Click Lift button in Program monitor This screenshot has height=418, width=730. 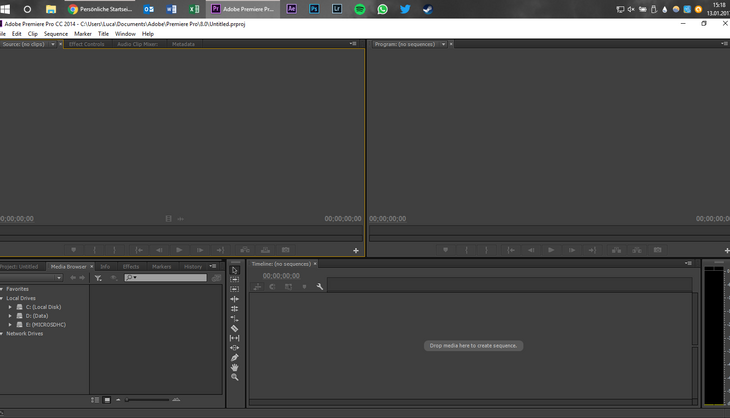(616, 250)
